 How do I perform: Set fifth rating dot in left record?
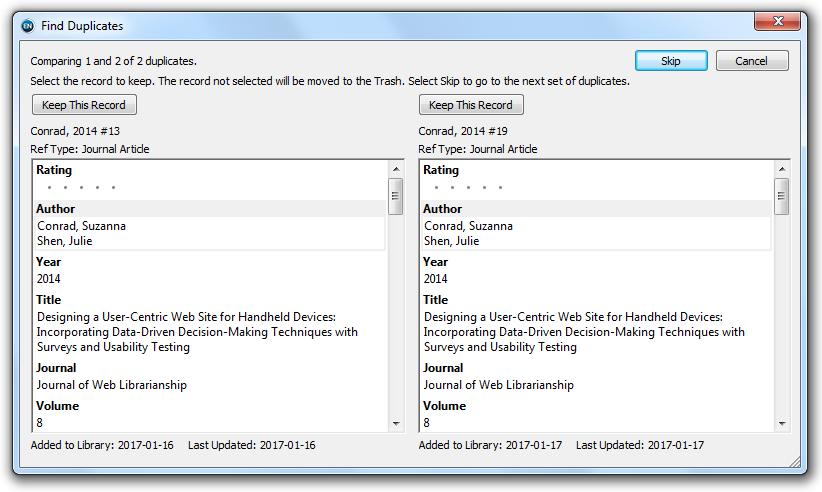[x=113, y=188]
